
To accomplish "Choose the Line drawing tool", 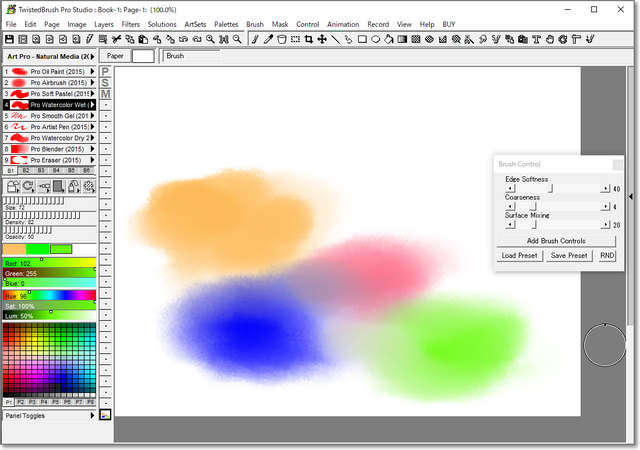I will [x=335, y=39].
